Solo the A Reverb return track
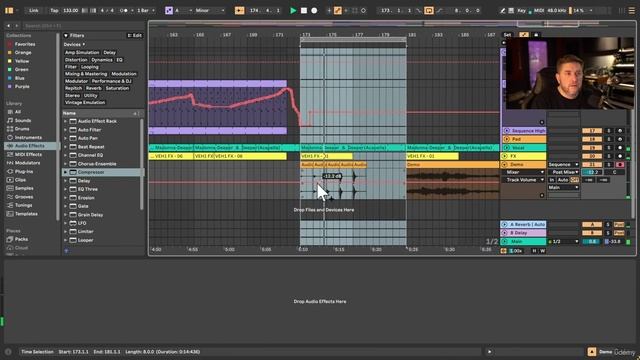The width and height of the screenshot is (640, 360). 608,224
